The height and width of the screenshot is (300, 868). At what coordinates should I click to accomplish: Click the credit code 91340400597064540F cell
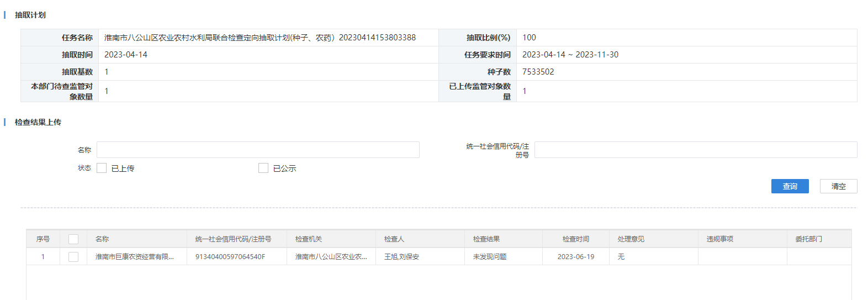click(x=230, y=257)
